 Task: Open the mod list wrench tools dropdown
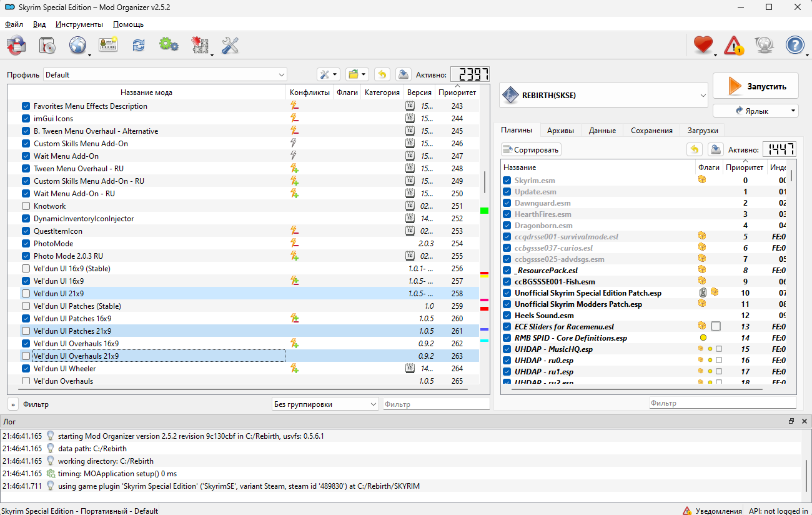[328, 74]
